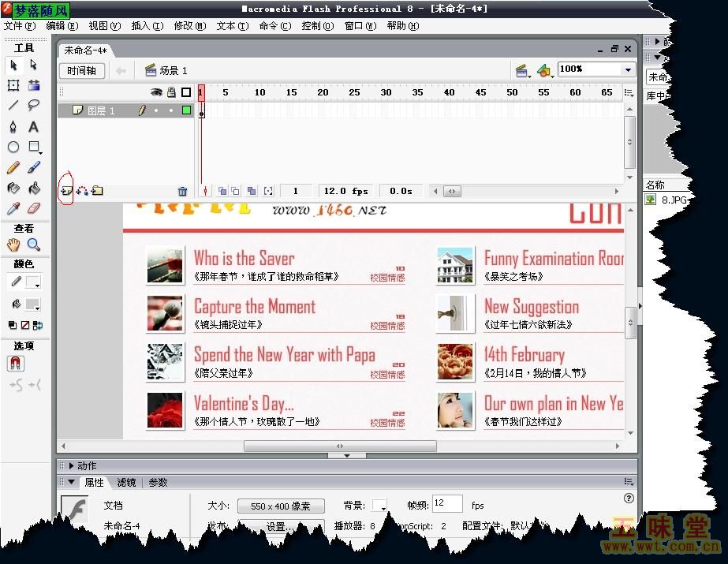
Task: Toggle outline view square for 图层 1
Action: [x=186, y=111]
